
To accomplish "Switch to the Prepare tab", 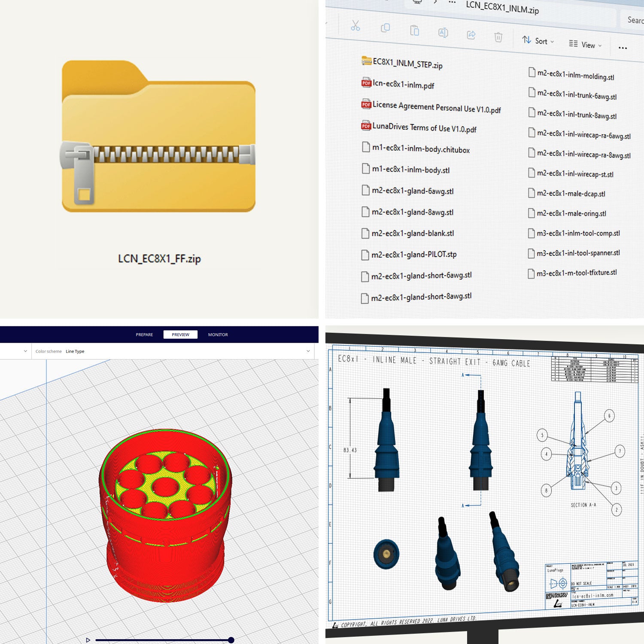I will click(x=144, y=334).
